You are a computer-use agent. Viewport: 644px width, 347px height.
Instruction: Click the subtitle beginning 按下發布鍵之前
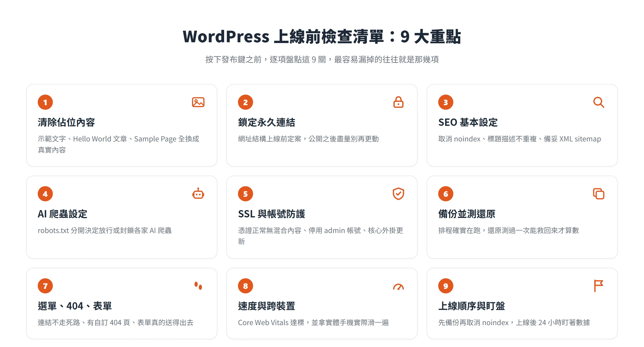[x=322, y=59]
